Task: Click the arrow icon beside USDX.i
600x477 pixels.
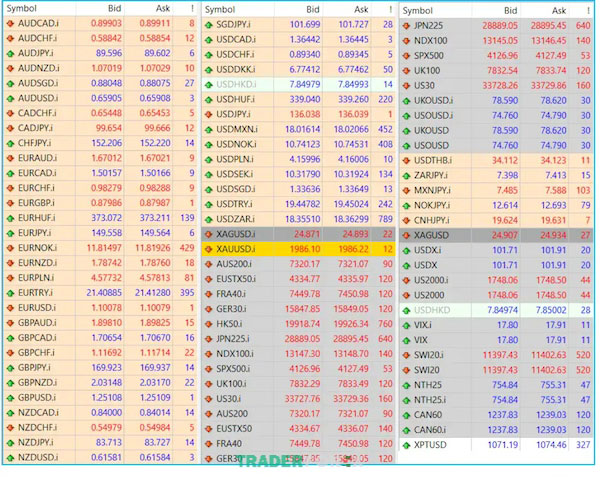Action: click(406, 251)
